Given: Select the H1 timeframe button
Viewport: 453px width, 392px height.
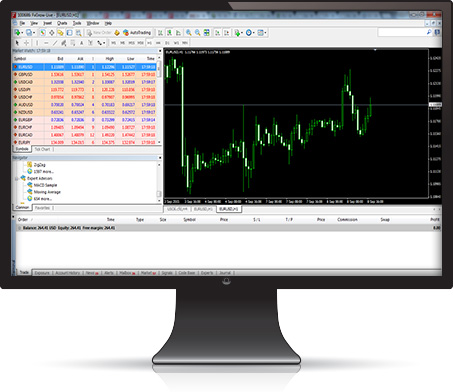Looking at the screenshot, I should (149, 43).
